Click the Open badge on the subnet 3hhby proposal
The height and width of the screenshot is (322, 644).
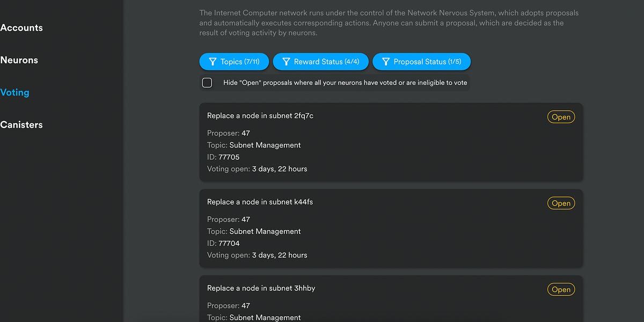[x=561, y=289]
